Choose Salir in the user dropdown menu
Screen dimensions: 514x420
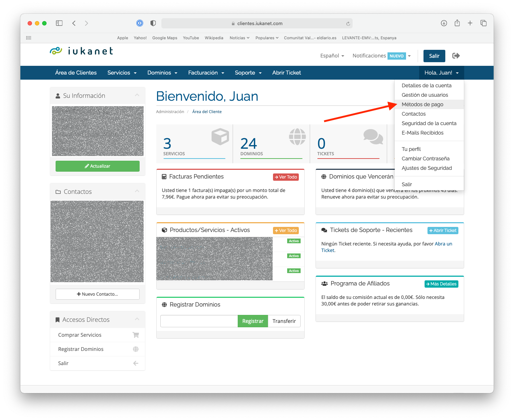tap(429, 184)
